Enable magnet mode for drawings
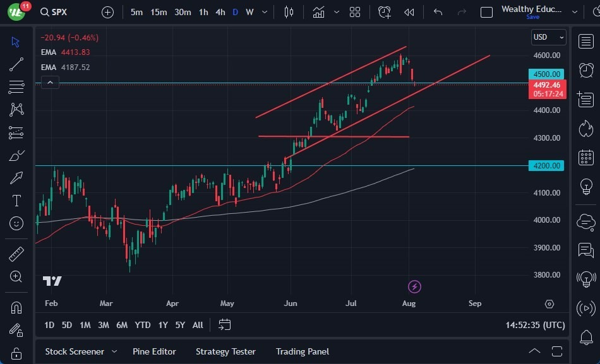 coord(16,307)
